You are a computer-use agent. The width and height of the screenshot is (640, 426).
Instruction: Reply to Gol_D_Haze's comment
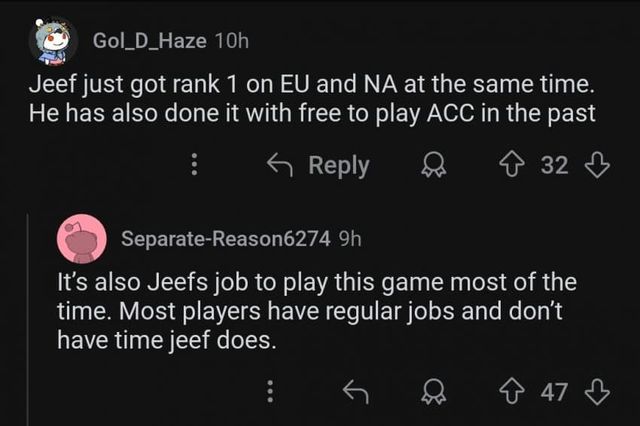[319, 166]
